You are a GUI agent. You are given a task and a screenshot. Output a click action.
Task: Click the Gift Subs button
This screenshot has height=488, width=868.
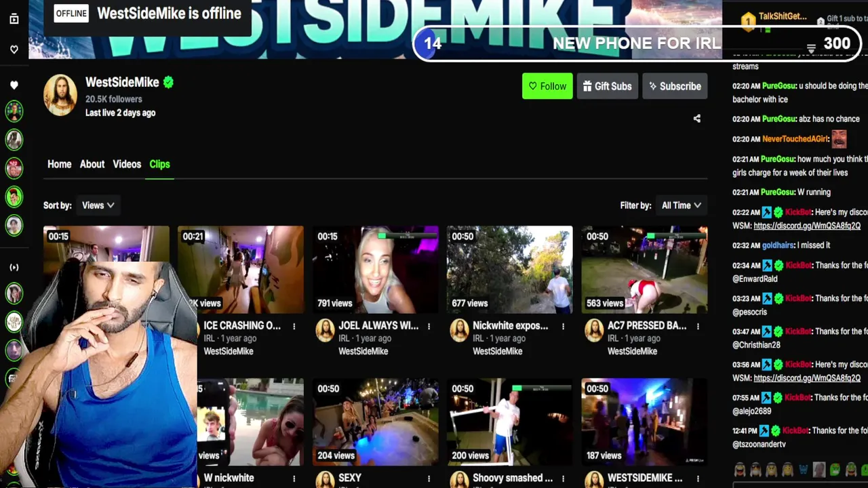pos(607,86)
